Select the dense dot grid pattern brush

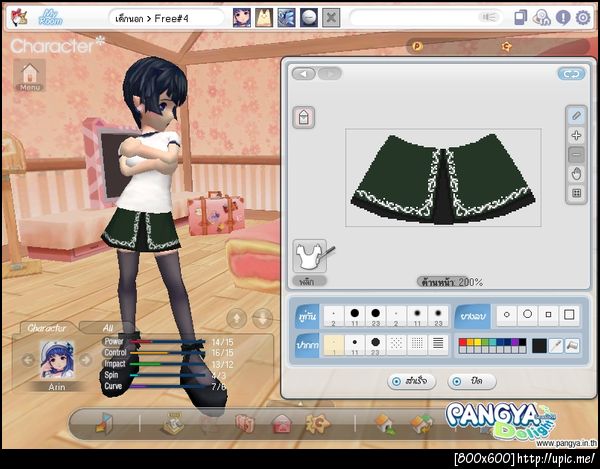point(417,345)
